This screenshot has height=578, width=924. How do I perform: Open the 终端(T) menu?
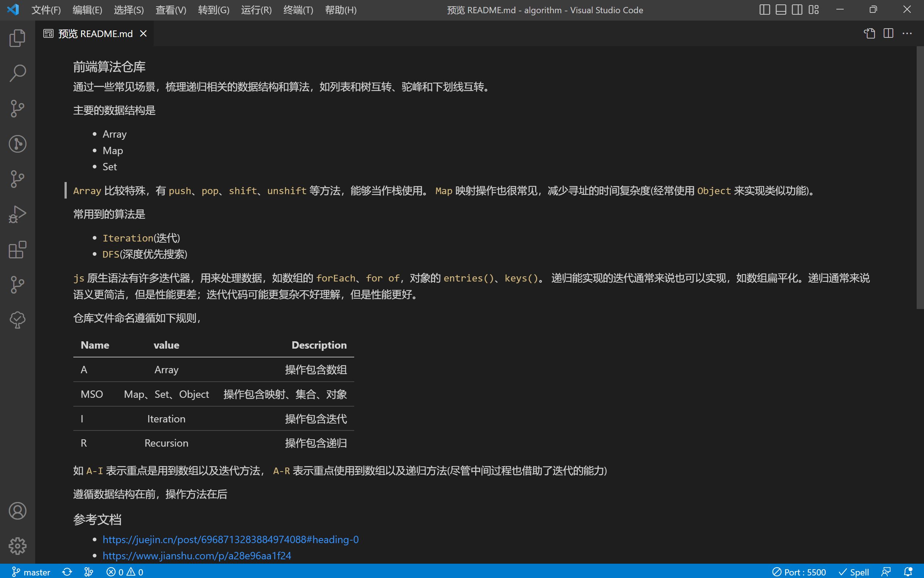[x=298, y=10]
